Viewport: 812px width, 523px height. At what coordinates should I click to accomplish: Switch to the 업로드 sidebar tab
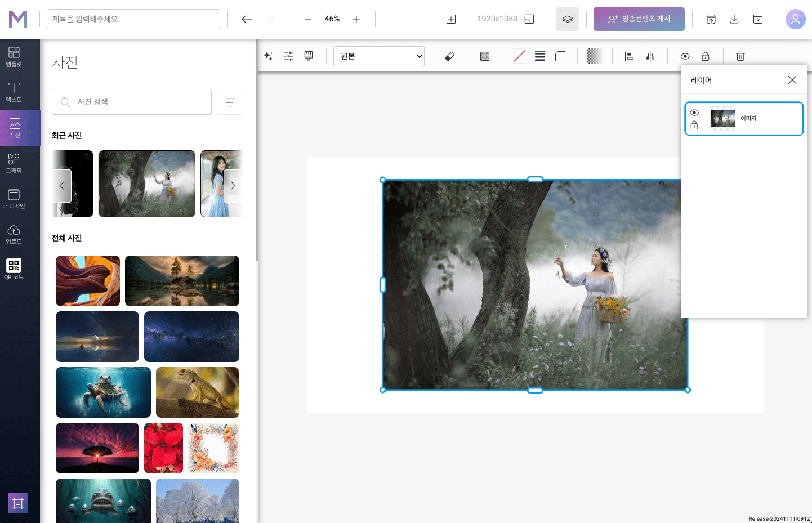point(14,234)
